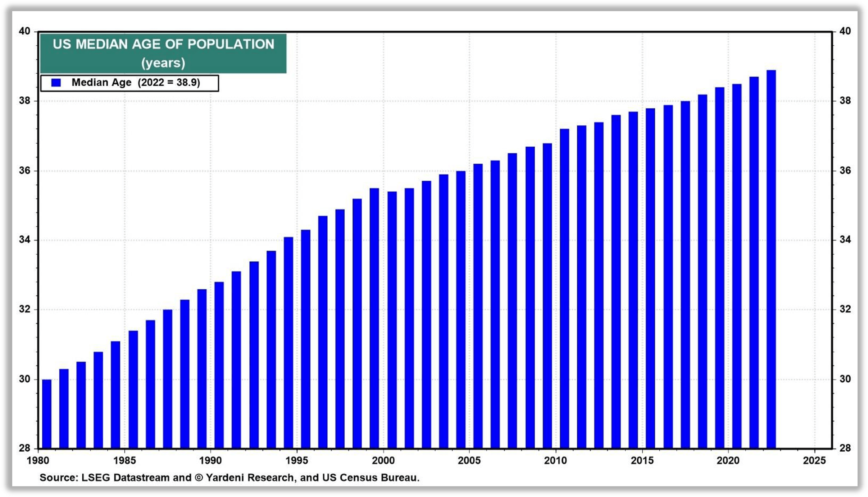Image resolution: width=868 pixels, height=497 pixels.
Task: Click the left y-axis label 30
Action: point(24,379)
